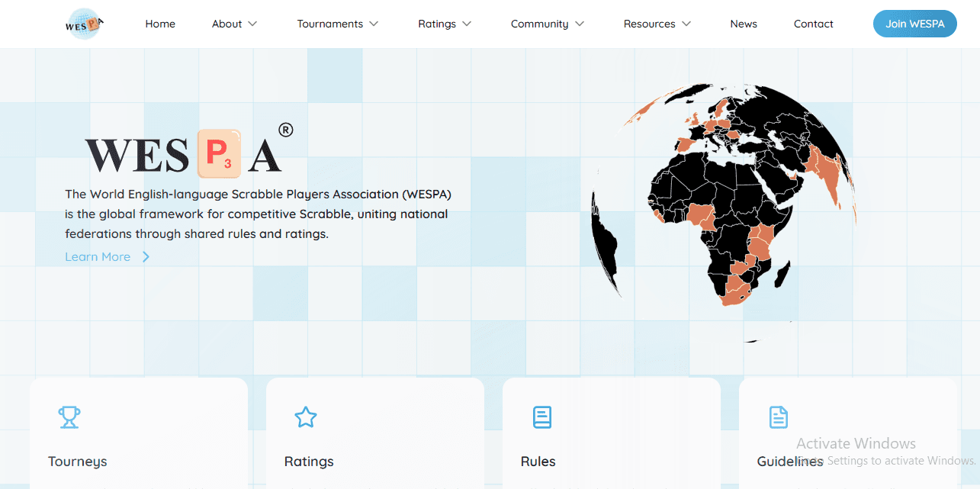The width and height of the screenshot is (980, 489).
Task: Navigate to the Contact page
Action: tap(813, 24)
